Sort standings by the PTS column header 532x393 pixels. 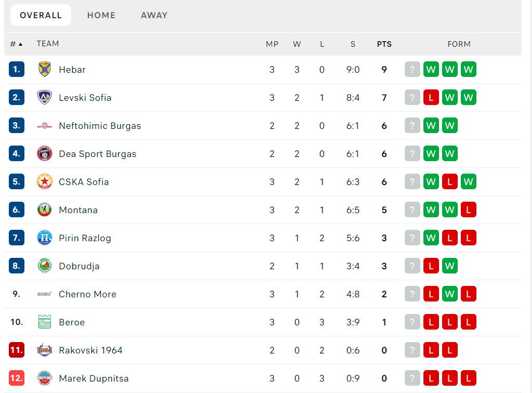[384, 44]
